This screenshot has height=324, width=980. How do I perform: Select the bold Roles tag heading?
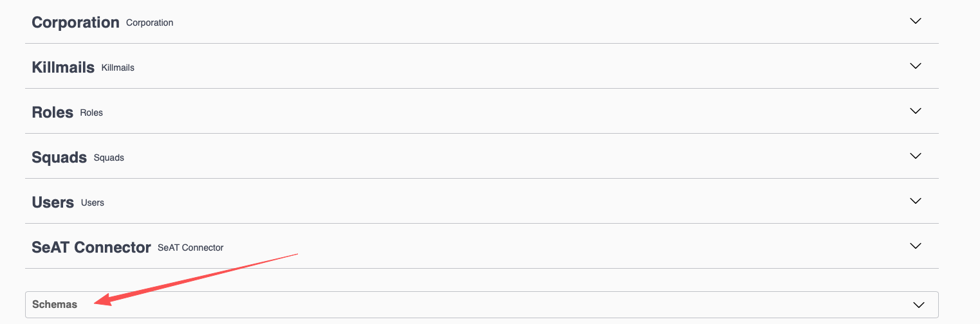pyautogui.click(x=52, y=113)
